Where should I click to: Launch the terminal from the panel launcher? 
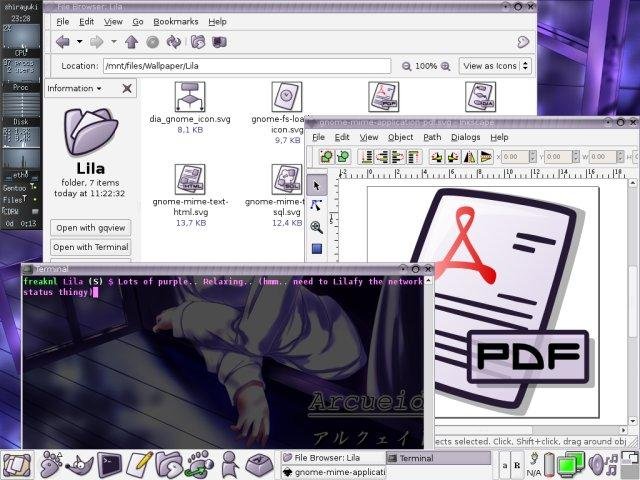109,465
